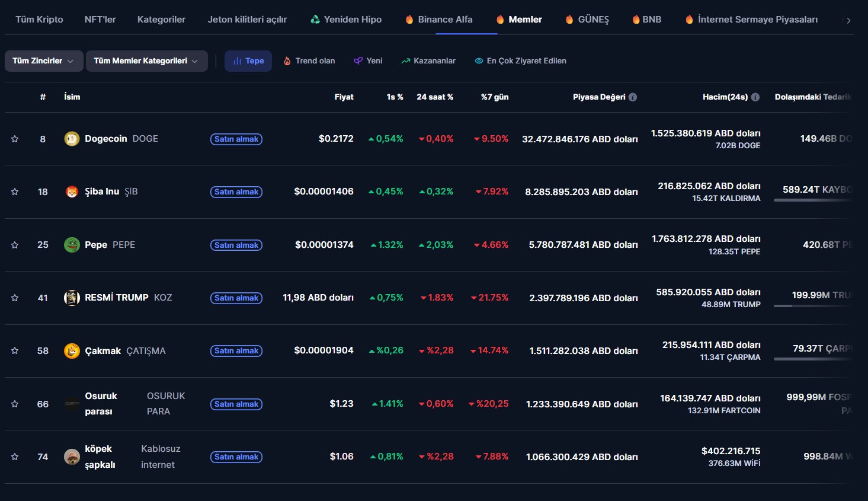Click the Çakmak coin logo
The image size is (868, 501).
[x=72, y=350]
